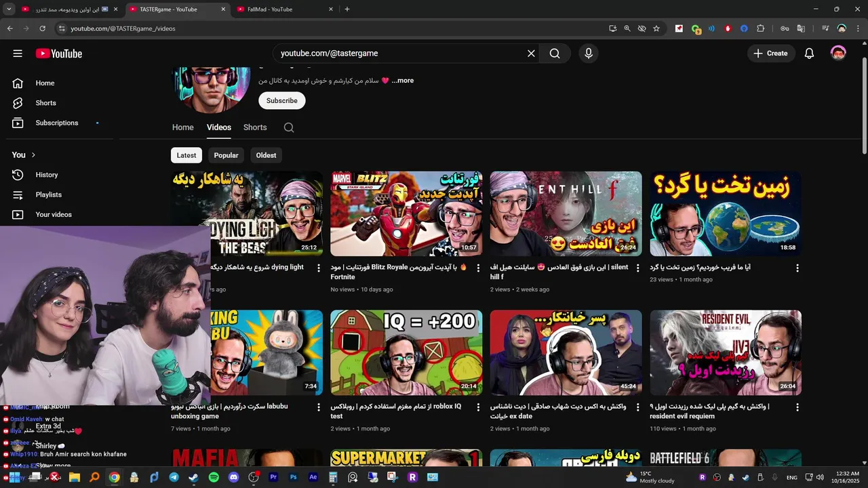Viewport: 868px width, 488px height.
Task: Switch to the channel Home tab
Action: (x=182, y=127)
